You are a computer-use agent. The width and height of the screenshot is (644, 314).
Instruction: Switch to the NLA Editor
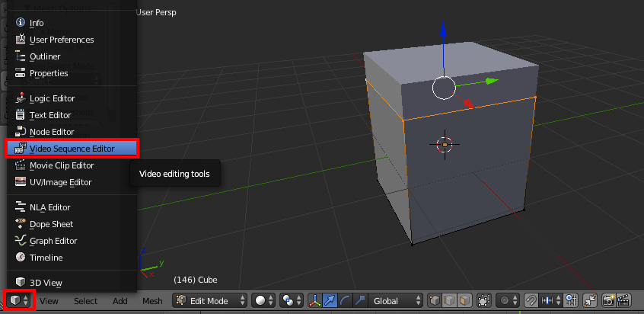pos(72,207)
